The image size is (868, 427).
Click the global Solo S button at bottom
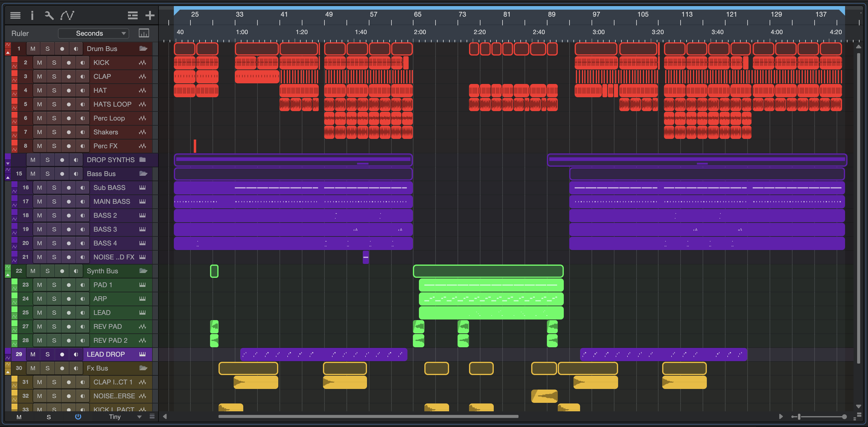49,417
